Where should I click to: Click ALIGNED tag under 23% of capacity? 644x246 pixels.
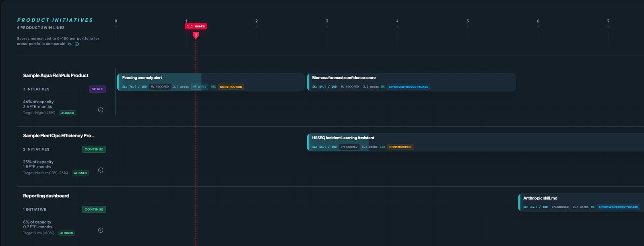[80, 173]
